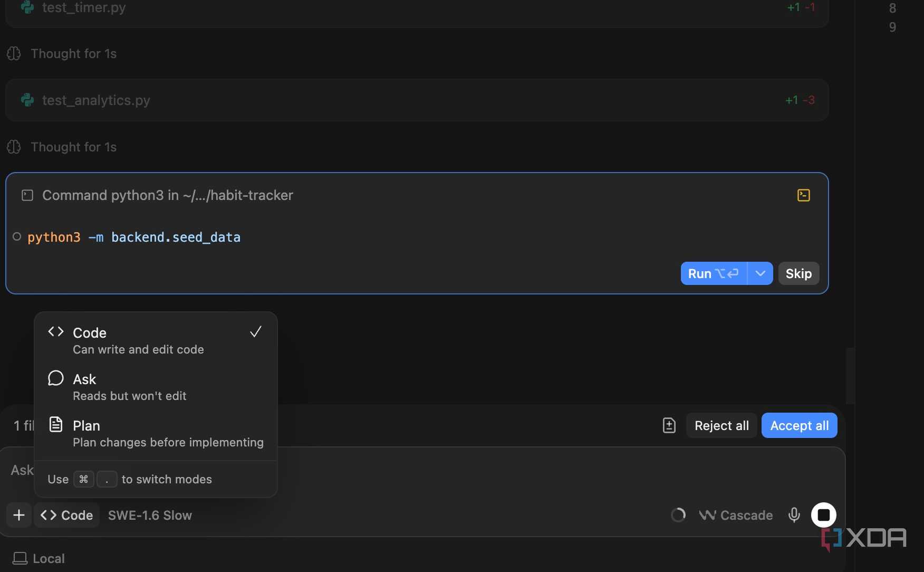924x572 pixels.
Task: Open command in terminal icon
Action: 803,195
